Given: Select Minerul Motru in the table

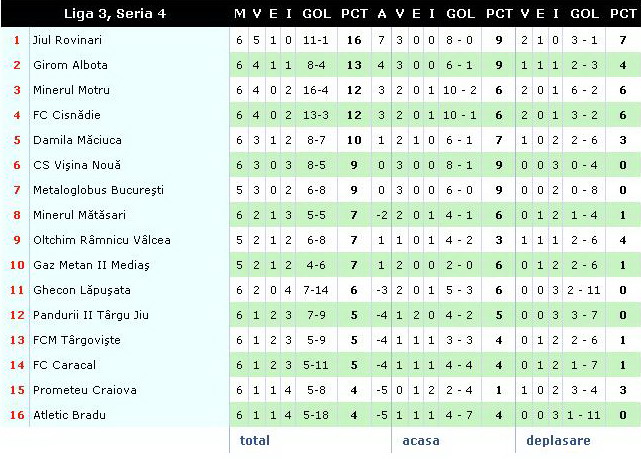Looking at the screenshot, I should coord(72,90).
